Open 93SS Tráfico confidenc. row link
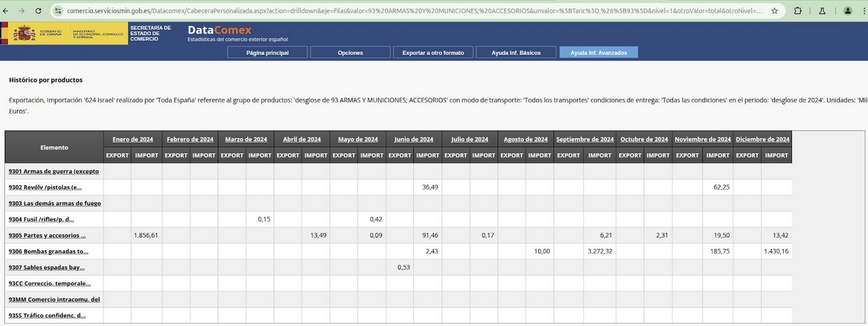The height and width of the screenshot is (326, 868). pyautogui.click(x=47, y=315)
